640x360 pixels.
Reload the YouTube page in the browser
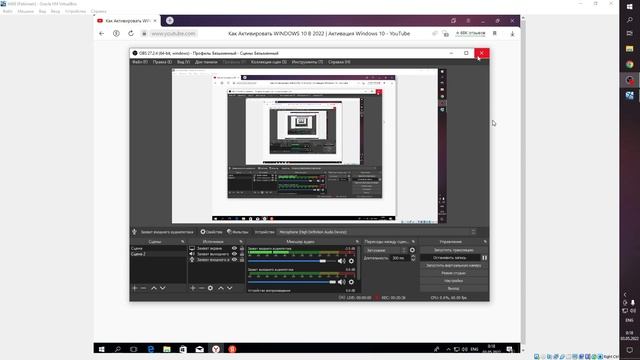pyautogui.click(x=131, y=33)
